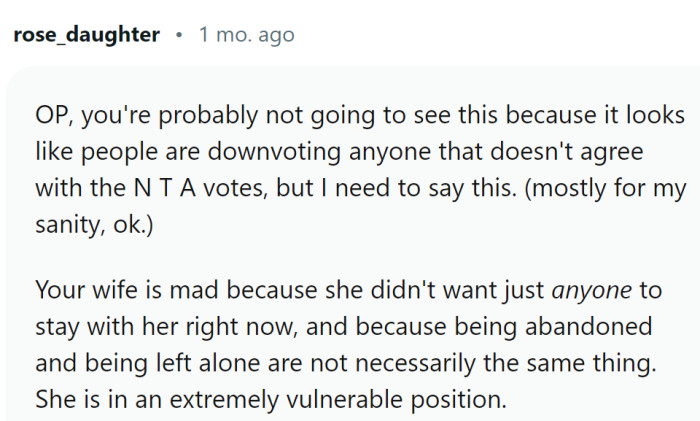
Task: Click the word "OP" starting the comment
Action: pyautogui.click(x=51, y=115)
